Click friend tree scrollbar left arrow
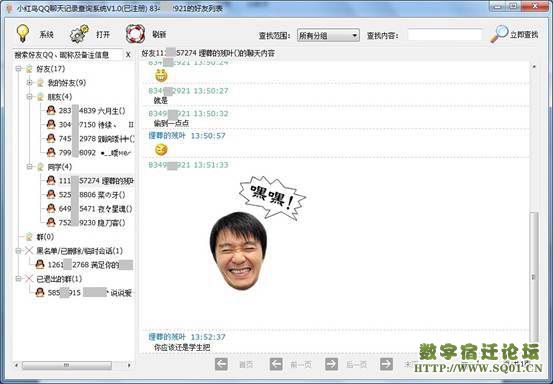This screenshot has height=384, width=553. click(16, 365)
